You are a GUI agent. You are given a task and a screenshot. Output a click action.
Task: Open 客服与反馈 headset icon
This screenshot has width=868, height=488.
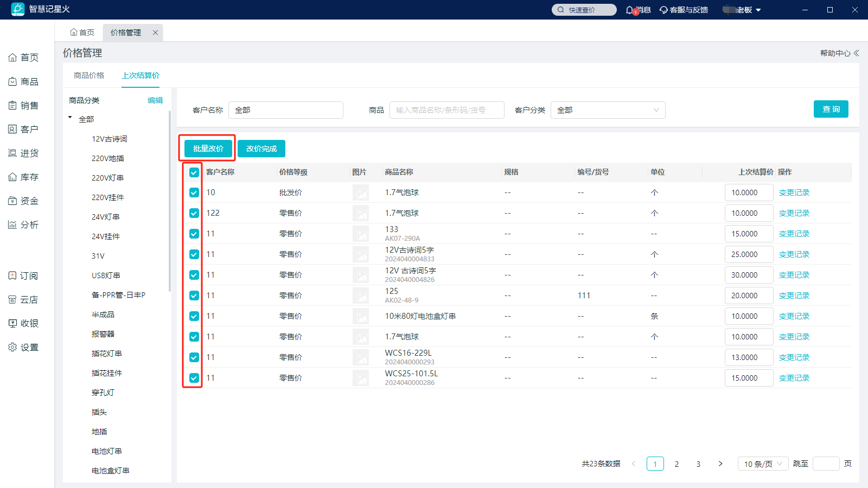[663, 10]
